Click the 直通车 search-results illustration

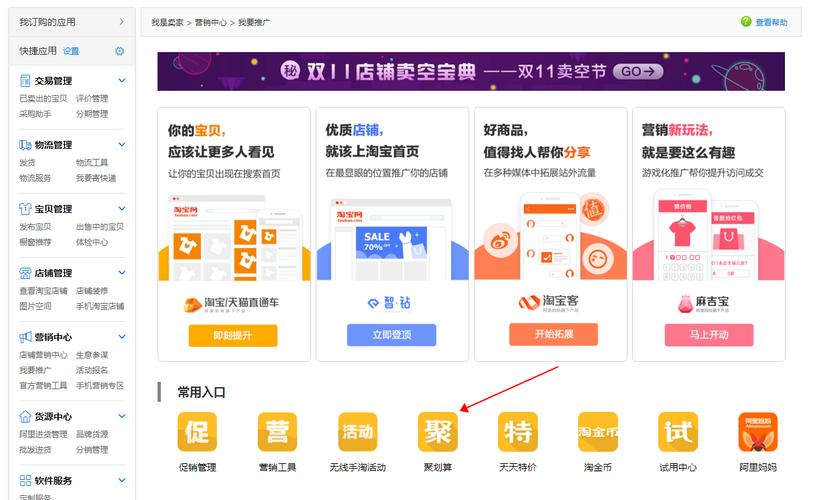coord(234,237)
